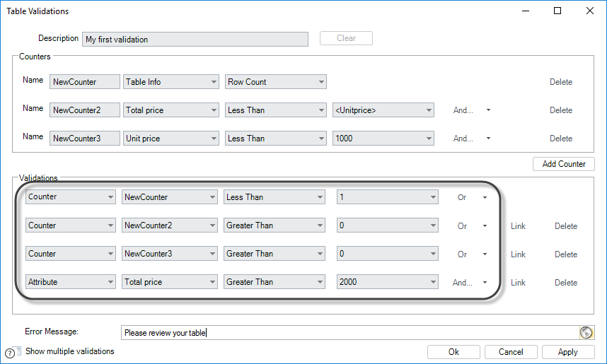Delete the NewCounter counter
607x364 pixels.
(x=561, y=82)
